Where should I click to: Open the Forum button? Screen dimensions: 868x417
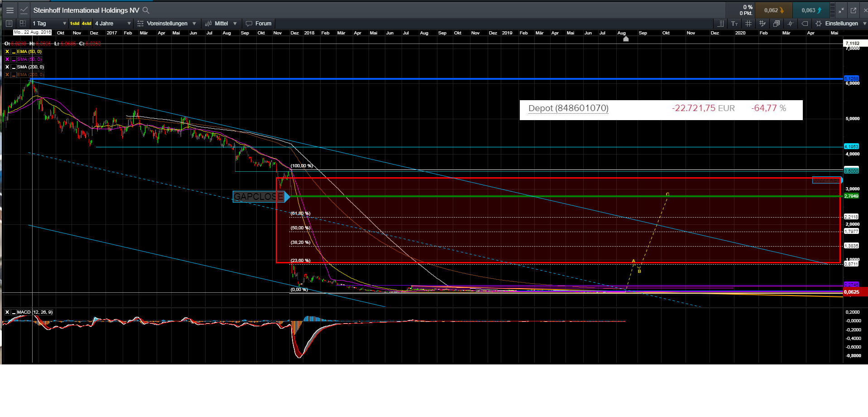259,24
